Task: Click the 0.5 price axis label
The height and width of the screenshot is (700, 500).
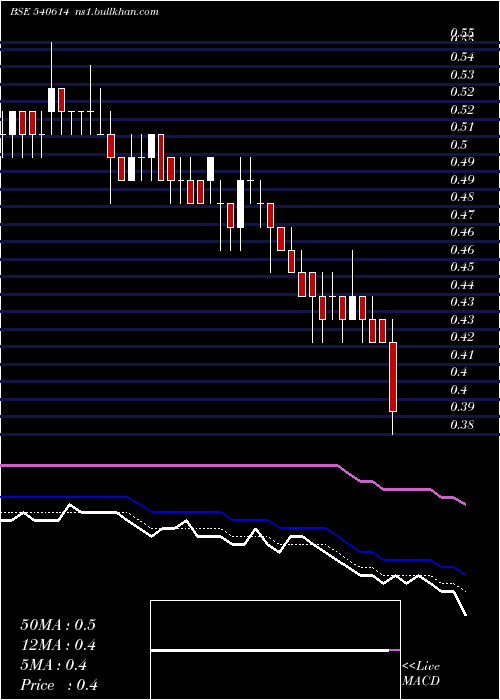Action: point(458,145)
